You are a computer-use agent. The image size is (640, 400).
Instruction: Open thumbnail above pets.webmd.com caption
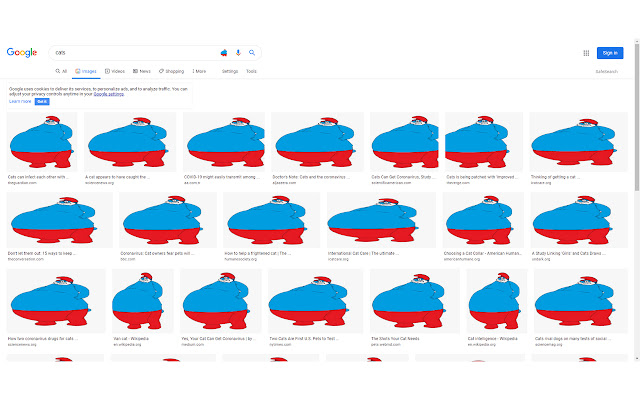(x=415, y=301)
